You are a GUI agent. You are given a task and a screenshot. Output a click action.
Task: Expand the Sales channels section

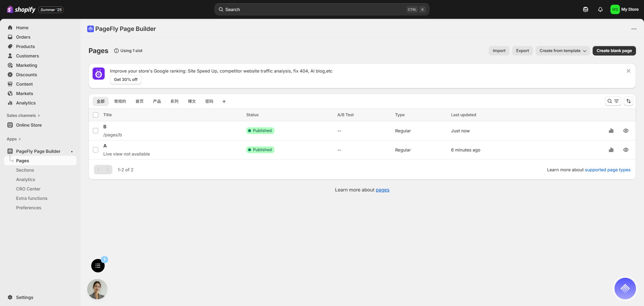coord(23,116)
